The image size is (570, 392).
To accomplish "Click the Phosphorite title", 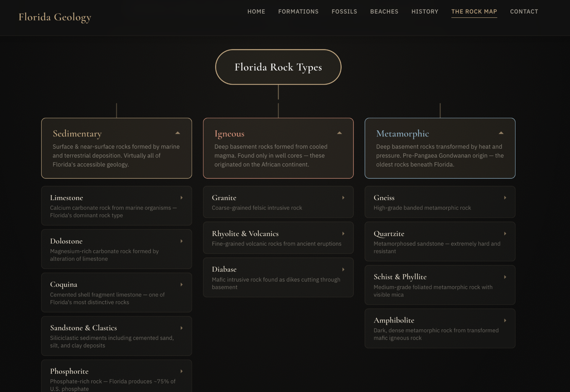I will 69,371.
